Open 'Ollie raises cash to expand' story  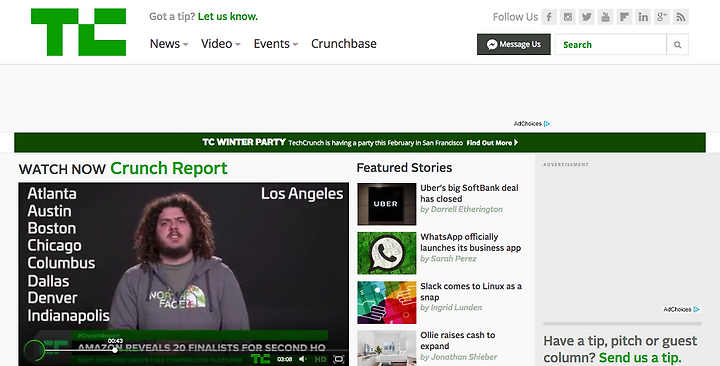pyautogui.click(x=458, y=341)
